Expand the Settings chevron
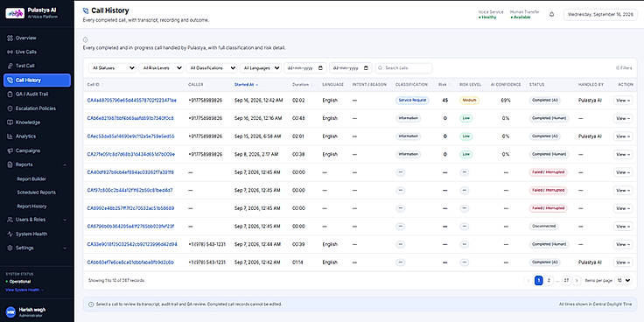The height and width of the screenshot is (322, 644). (x=65, y=248)
